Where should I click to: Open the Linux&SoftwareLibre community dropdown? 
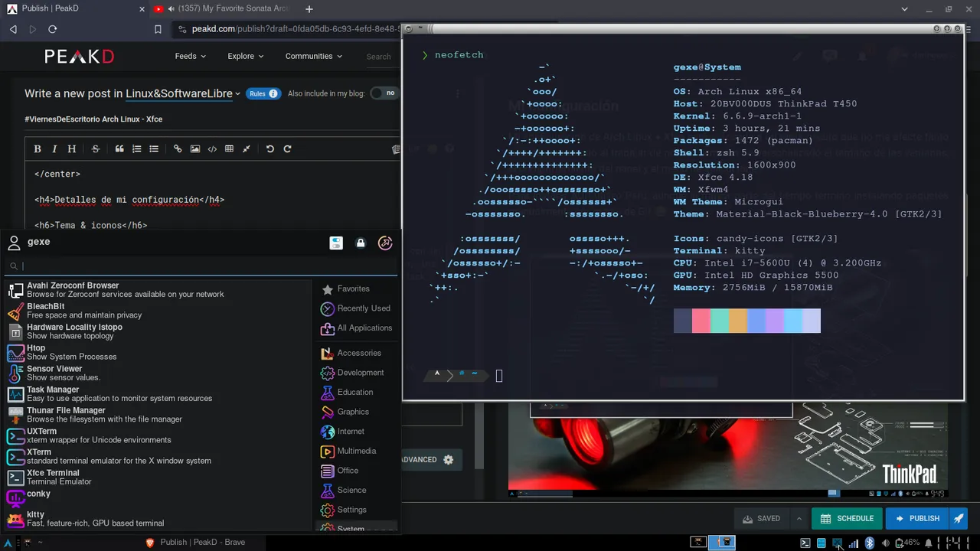[183, 93]
